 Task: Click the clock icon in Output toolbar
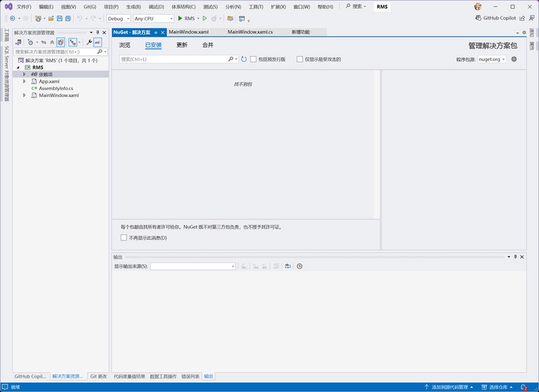tap(300, 266)
